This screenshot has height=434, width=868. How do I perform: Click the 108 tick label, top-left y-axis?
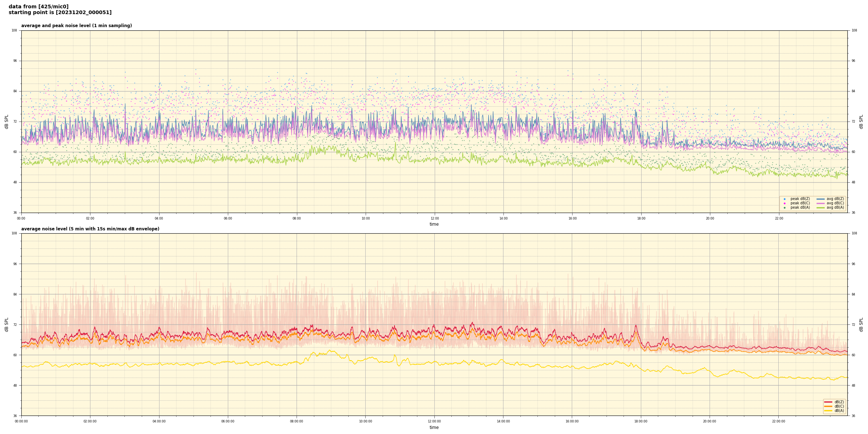click(14, 30)
